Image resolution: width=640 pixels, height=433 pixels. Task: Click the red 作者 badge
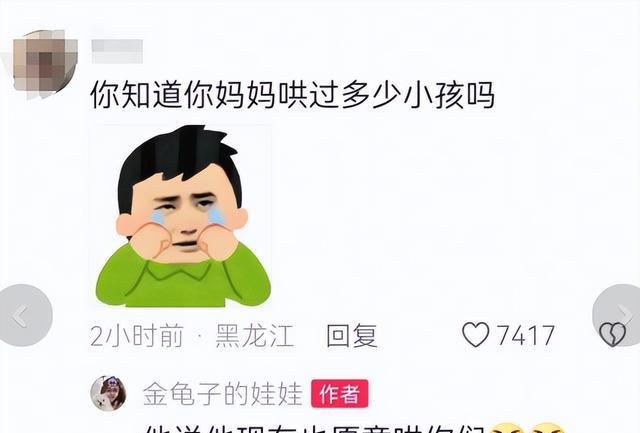pos(340,393)
